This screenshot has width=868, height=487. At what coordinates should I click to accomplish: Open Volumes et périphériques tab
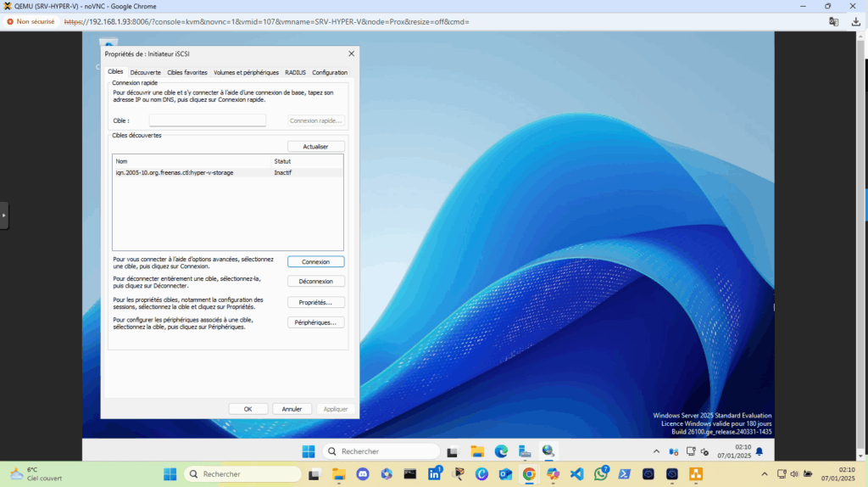tap(246, 73)
